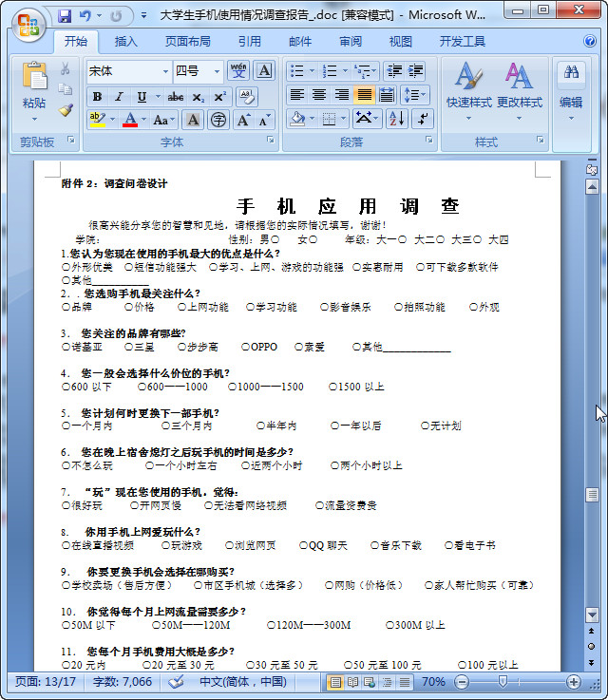
Task: Apply yellow text highlight color
Action: 98,120
